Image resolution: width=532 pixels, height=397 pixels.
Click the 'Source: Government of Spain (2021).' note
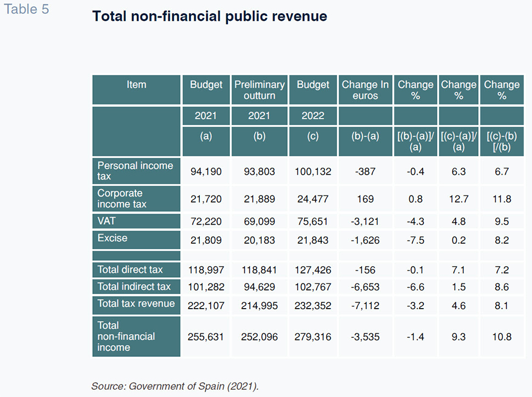click(175, 386)
